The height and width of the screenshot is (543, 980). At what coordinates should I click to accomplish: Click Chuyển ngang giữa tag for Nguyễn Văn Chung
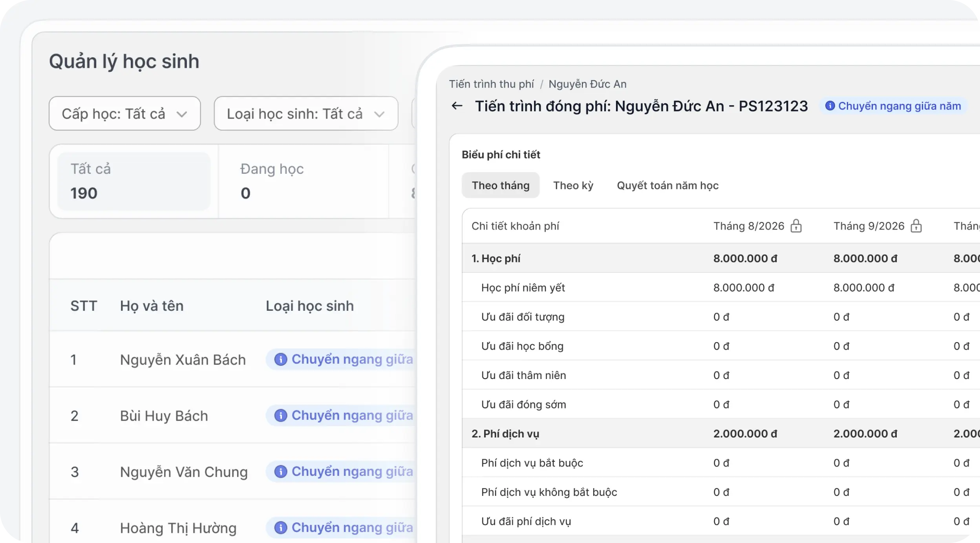click(x=340, y=471)
